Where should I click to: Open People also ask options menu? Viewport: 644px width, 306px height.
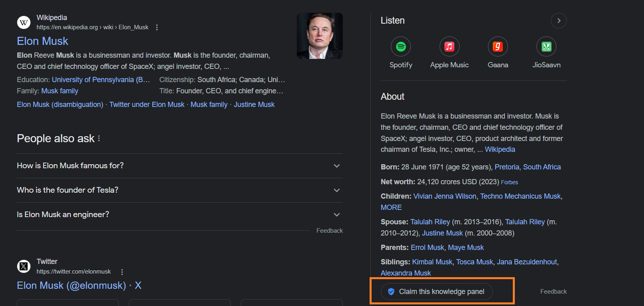pos(99,138)
